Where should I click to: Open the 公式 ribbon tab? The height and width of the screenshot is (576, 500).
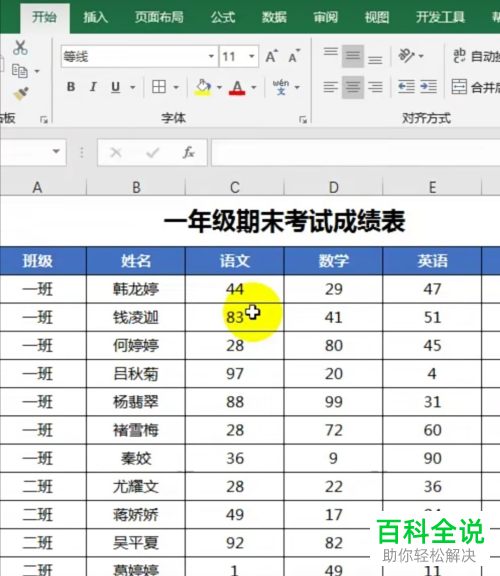click(223, 17)
